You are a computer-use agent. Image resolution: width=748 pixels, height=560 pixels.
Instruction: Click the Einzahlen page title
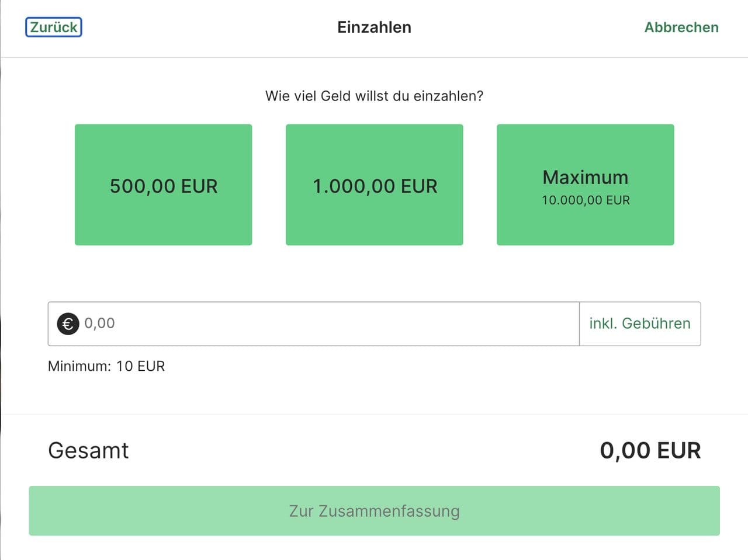point(374,27)
